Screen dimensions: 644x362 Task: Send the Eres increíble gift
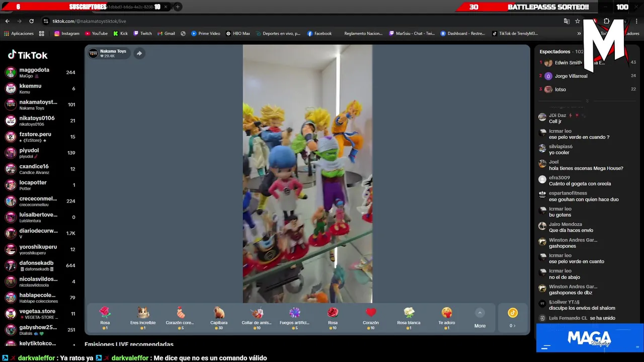point(143,318)
